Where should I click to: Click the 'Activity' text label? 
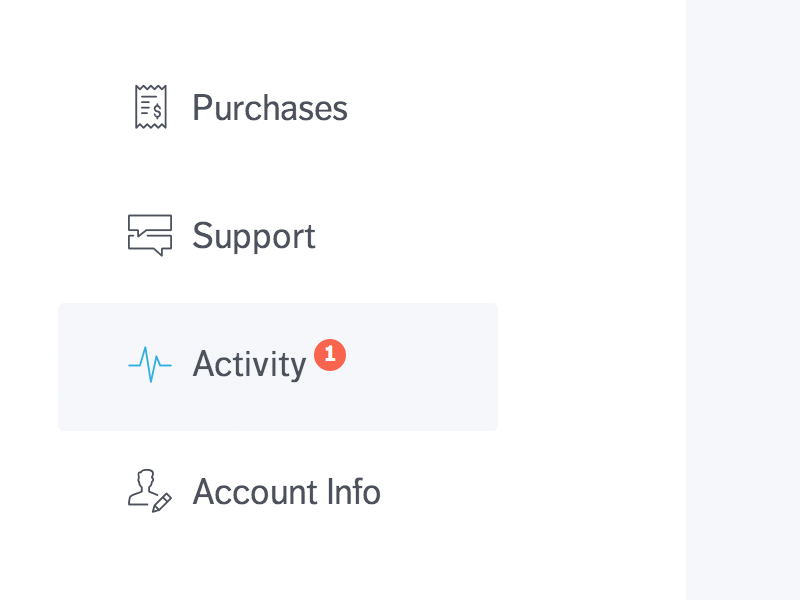tap(249, 365)
